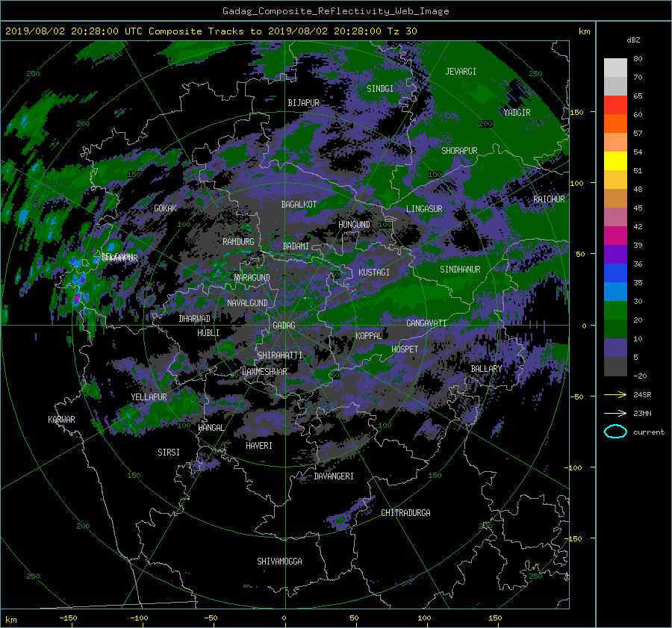Click the SHIRAHATTI city label
This screenshot has width=672, height=628.
(x=280, y=355)
